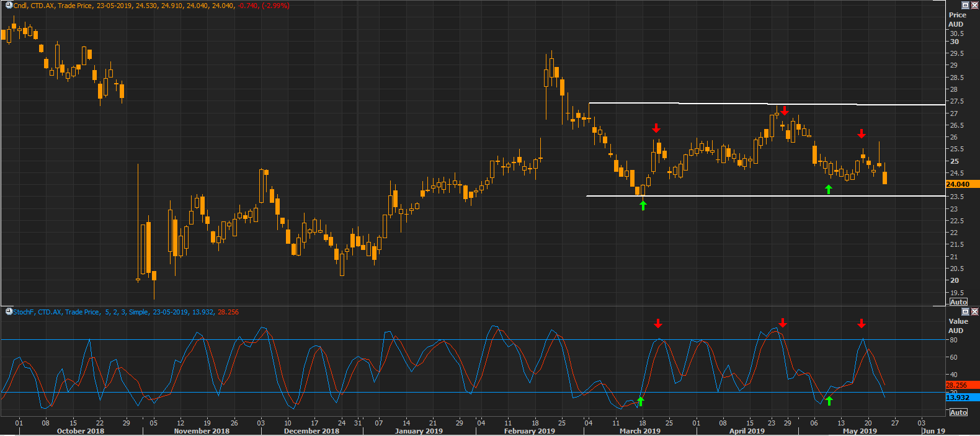Click May 2019 on the time axis

[860, 431]
